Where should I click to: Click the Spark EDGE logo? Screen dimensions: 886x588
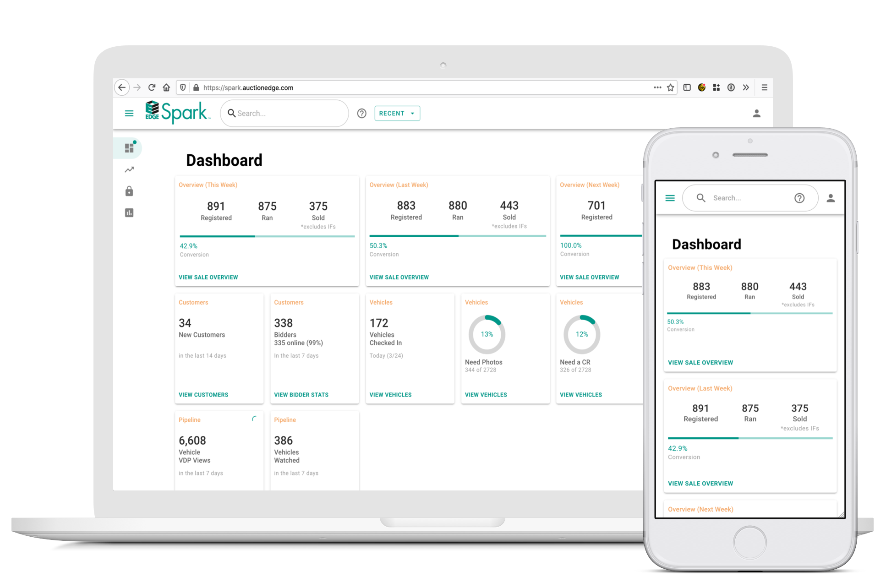pos(176,112)
